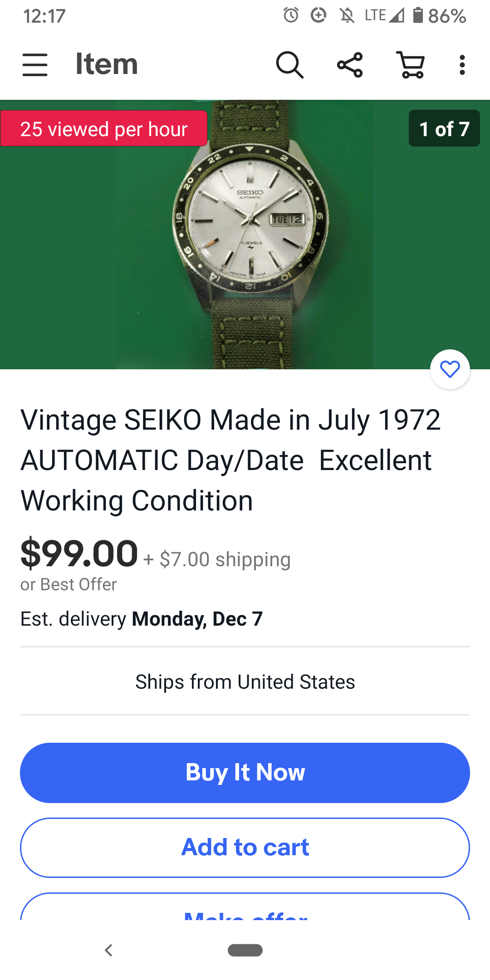490x980 pixels.
Task: Tap the muted notifications bell icon
Action: pos(347,15)
